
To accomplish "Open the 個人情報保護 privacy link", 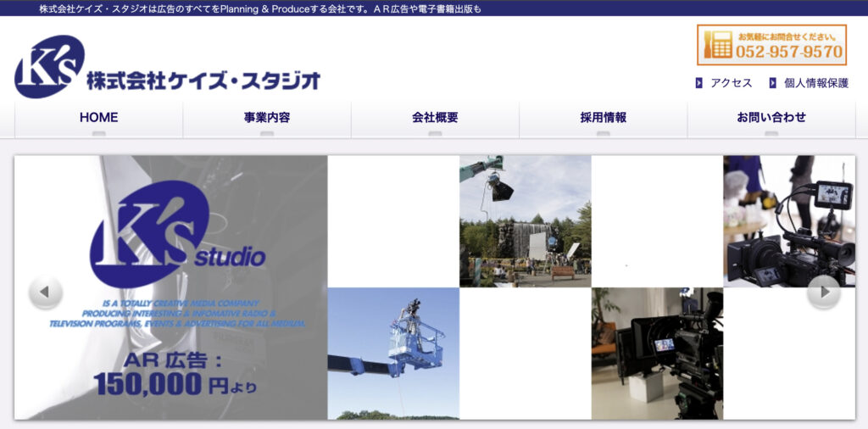I will [x=815, y=83].
